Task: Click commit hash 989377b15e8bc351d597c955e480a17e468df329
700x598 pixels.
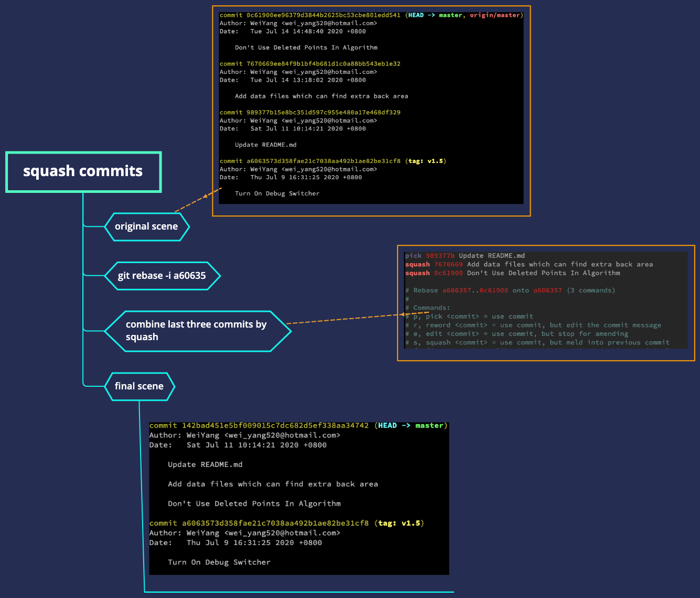Action: click(324, 113)
